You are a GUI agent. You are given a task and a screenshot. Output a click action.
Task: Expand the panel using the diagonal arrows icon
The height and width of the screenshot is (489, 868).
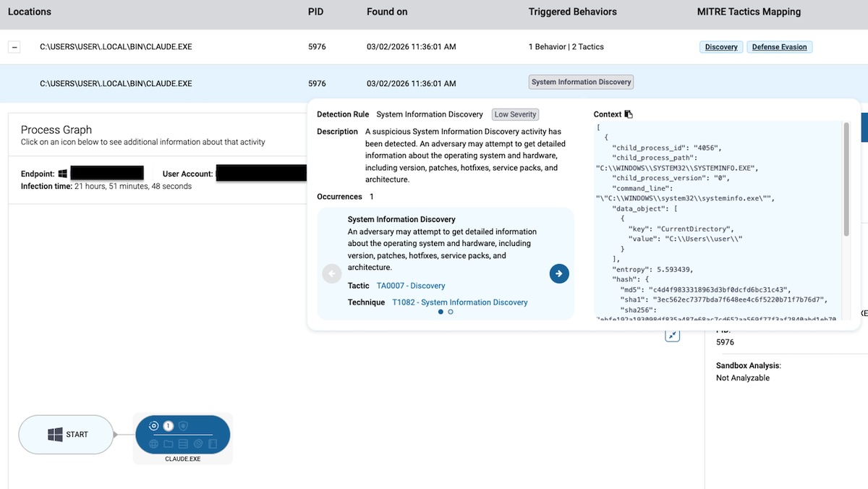[x=672, y=334]
